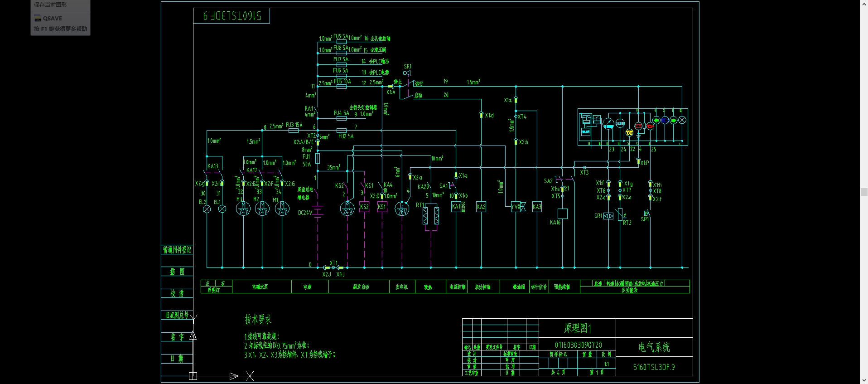
Task: Click the SA2 switch label
Action: tap(548, 181)
